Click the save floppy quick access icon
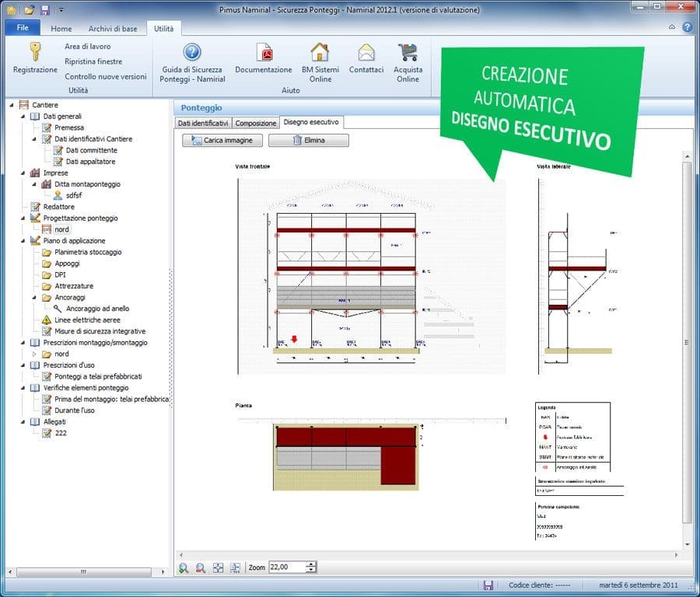700x597 pixels. point(44,9)
